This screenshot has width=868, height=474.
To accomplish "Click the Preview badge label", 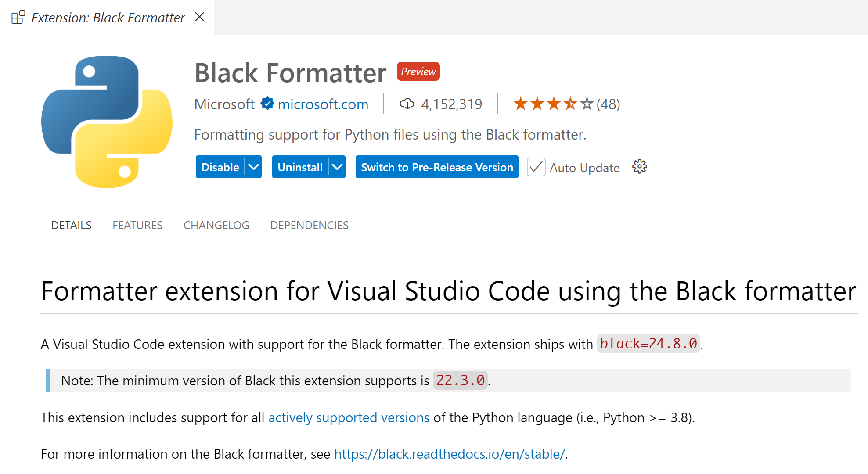I will pos(418,72).
